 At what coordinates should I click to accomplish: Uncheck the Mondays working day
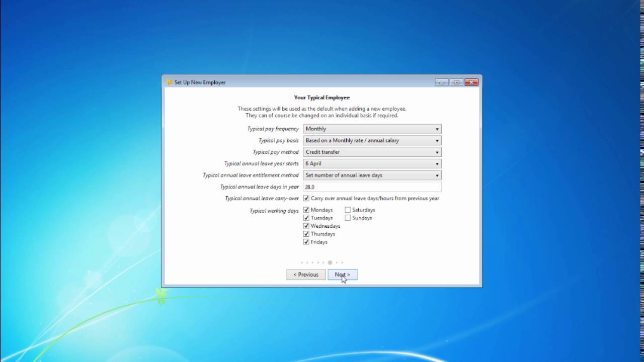coord(306,210)
